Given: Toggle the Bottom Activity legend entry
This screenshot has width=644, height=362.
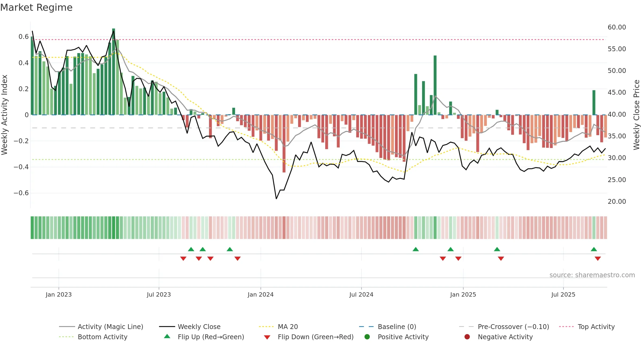Looking at the screenshot, I should click(93, 337).
